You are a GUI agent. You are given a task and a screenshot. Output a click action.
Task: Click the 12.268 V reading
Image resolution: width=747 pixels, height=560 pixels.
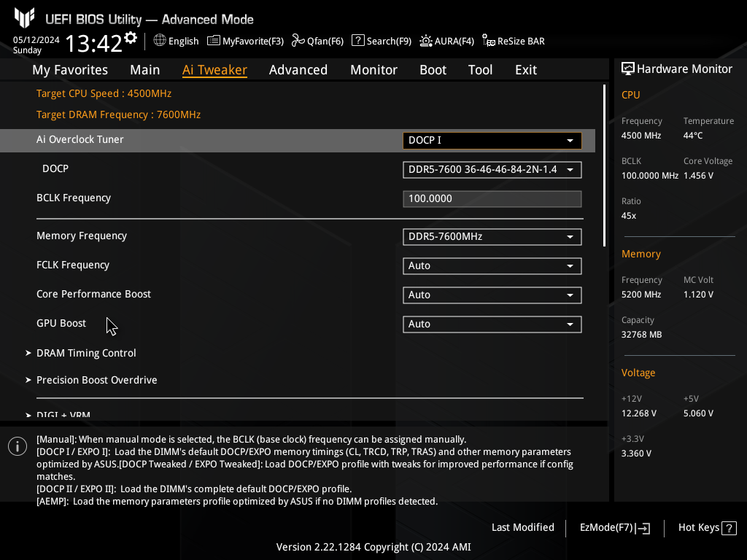pos(639,413)
